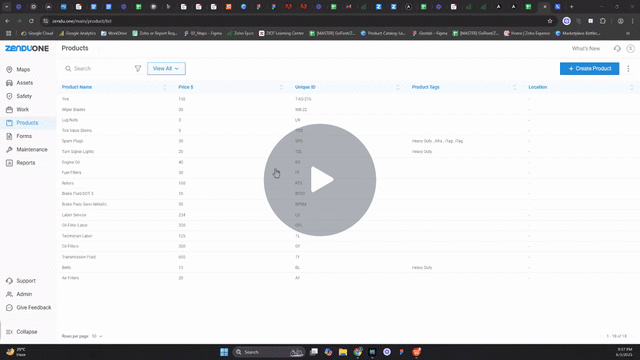Open Reports in the sidebar

click(25, 163)
